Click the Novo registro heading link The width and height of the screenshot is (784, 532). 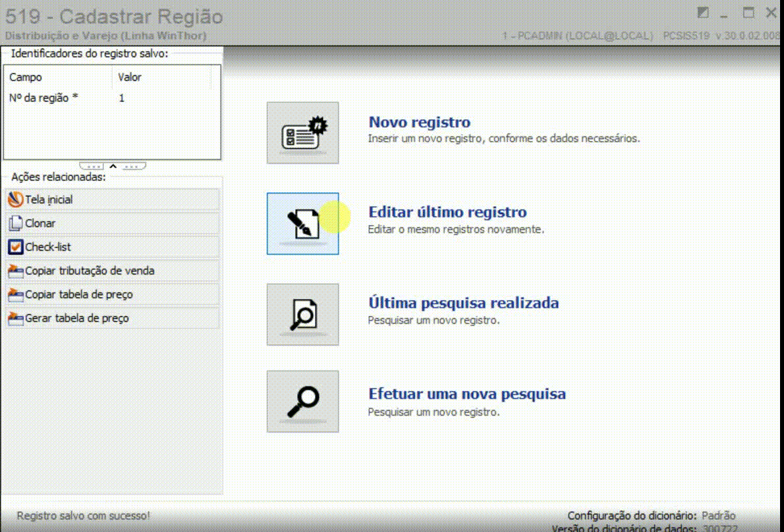[420, 122]
